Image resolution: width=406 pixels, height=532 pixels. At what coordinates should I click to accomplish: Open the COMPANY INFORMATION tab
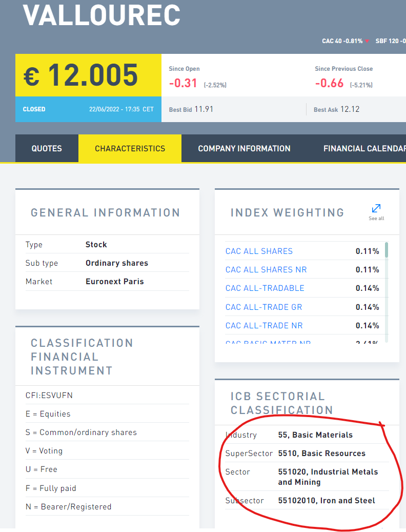point(244,148)
